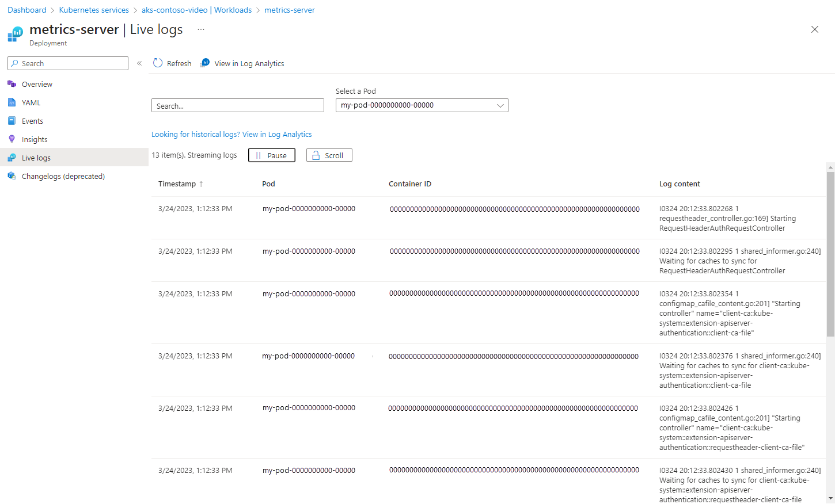The image size is (835, 504).
Task: Click metrics-server breadcrumb link
Action: pyautogui.click(x=290, y=10)
